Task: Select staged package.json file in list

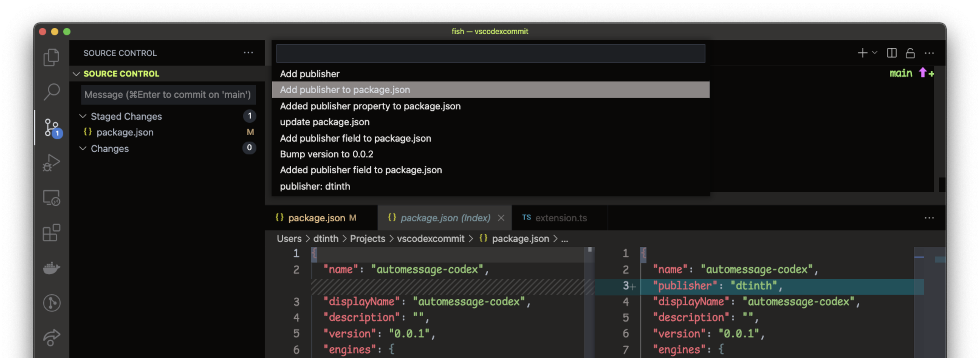Action: [x=125, y=132]
